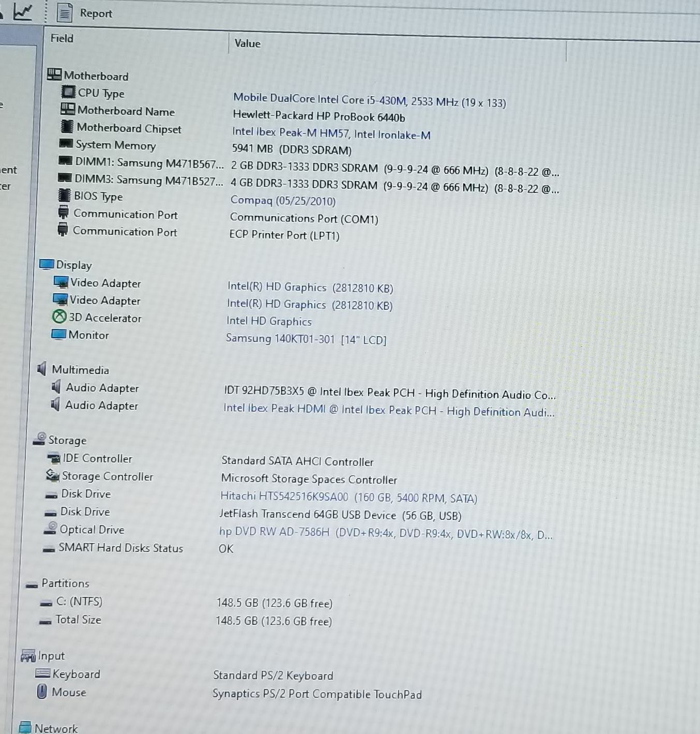Image resolution: width=700 pixels, height=734 pixels.
Task: Click the SMART Hard Disks Status icon
Action: tap(49, 549)
